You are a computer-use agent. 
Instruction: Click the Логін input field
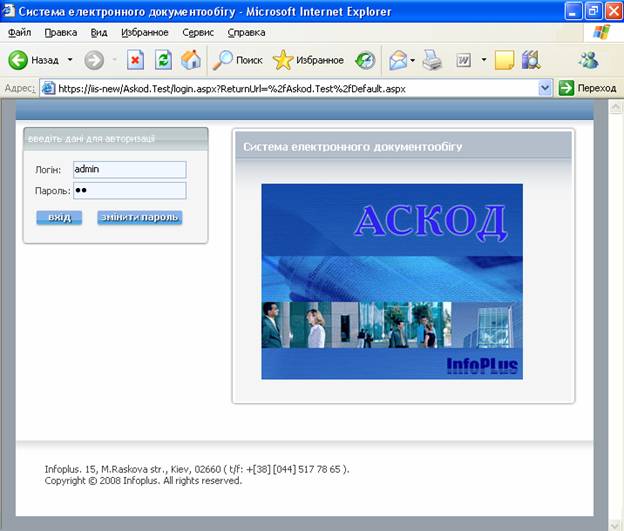[129, 170]
